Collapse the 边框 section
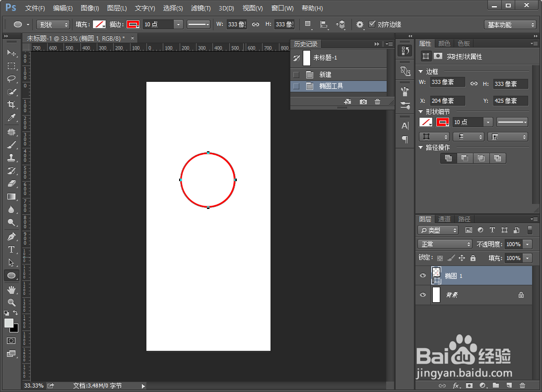The width and height of the screenshot is (542, 392). tap(421, 71)
